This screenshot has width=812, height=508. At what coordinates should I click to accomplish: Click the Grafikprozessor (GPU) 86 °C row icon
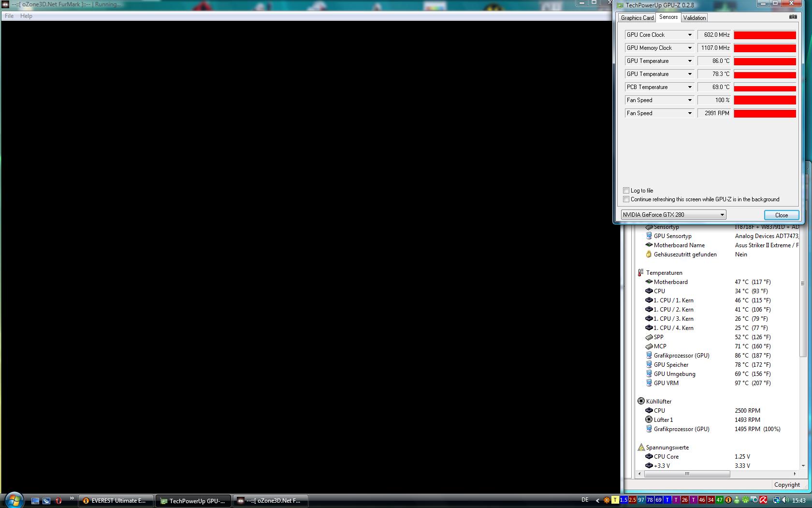[x=649, y=355]
